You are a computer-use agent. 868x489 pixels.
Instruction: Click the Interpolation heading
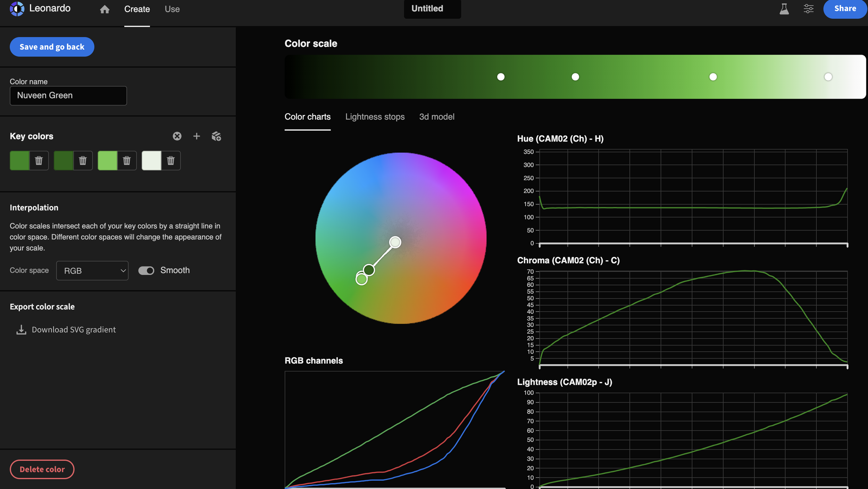pyautogui.click(x=34, y=208)
